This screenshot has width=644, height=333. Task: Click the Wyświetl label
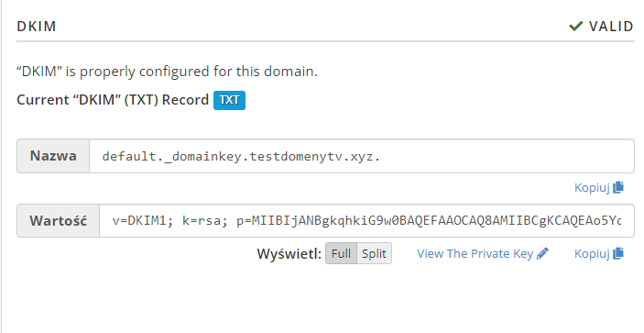(289, 254)
